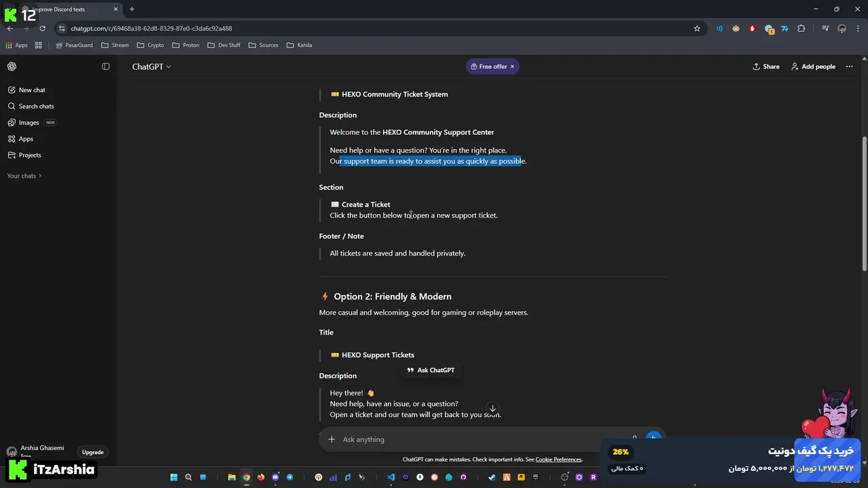Screen dimensions: 868x488
Task: Share this conversation
Action: click(766, 66)
